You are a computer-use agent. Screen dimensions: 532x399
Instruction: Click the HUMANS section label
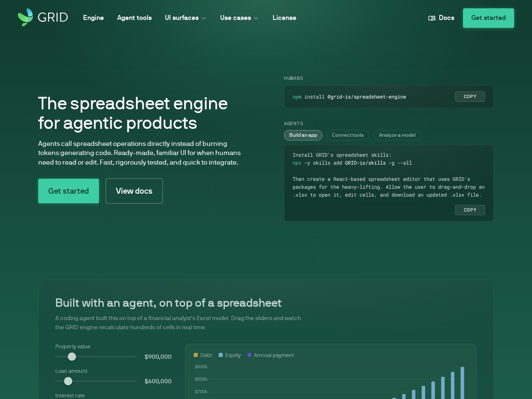click(x=293, y=78)
